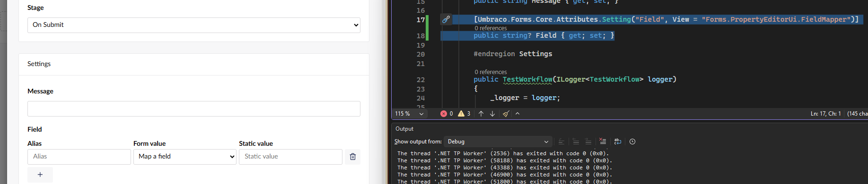Select the Settings section heading
Screen dimensions: 868x184
click(39, 64)
